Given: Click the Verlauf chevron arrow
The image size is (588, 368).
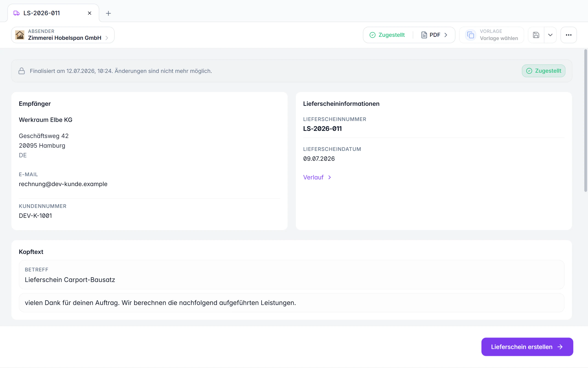Looking at the screenshot, I should point(329,177).
